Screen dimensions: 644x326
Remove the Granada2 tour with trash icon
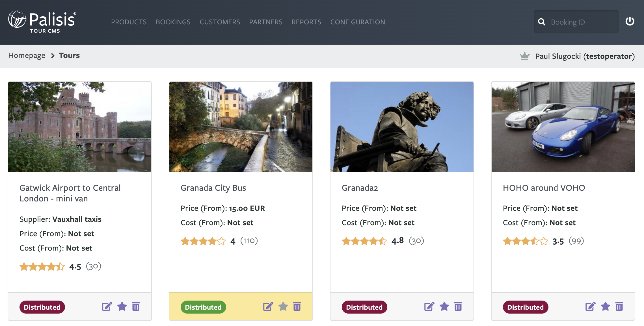click(458, 307)
